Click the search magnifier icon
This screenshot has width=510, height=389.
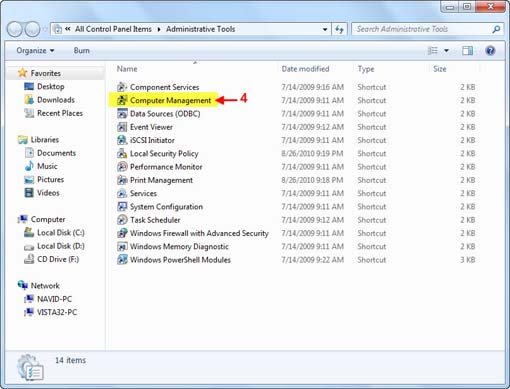pyautogui.click(x=496, y=29)
